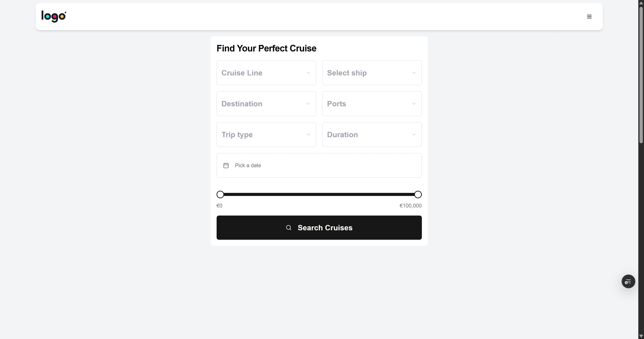The image size is (644, 339).
Task: Click the magnifier icon inside Search Cruises
Action: point(288,228)
